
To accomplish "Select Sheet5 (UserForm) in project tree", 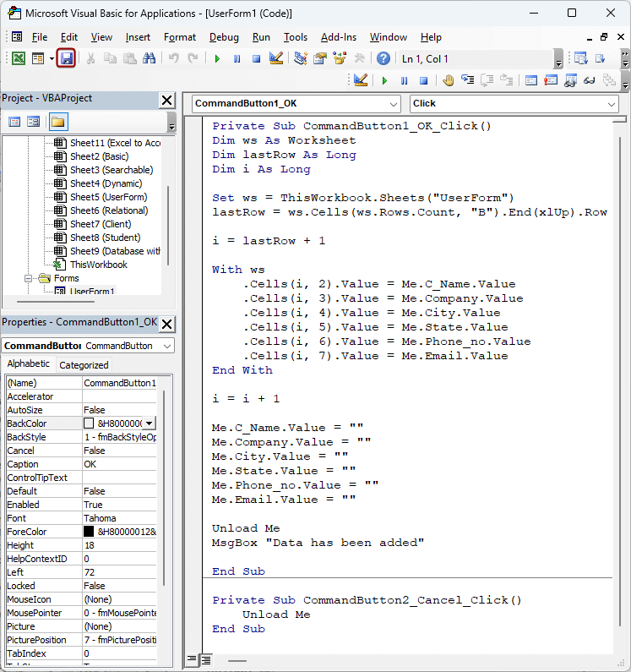I will pos(107,197).
